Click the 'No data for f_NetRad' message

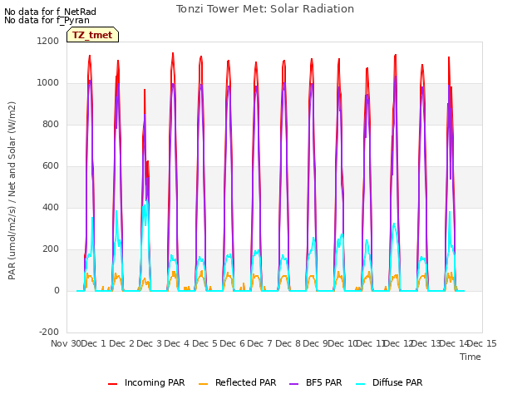point(50,12)
